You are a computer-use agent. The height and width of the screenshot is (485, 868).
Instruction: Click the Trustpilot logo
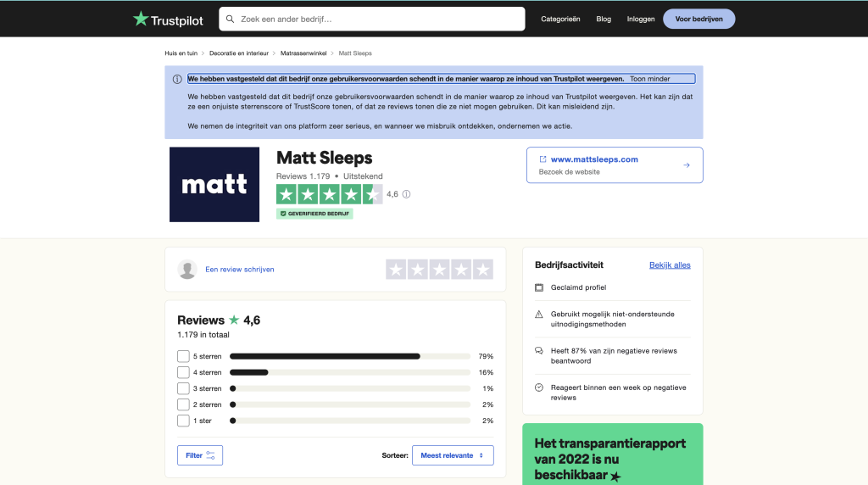[168, 20]
